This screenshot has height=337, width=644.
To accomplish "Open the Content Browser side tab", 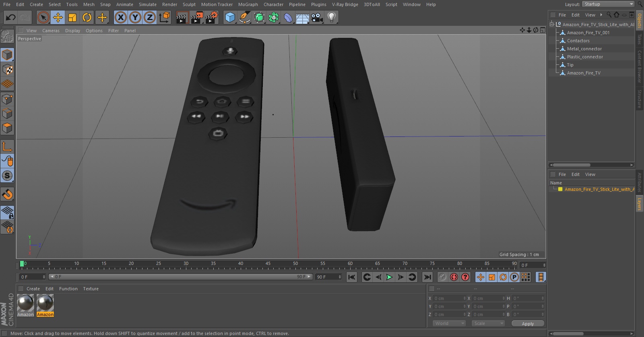I will pos(639,66).
